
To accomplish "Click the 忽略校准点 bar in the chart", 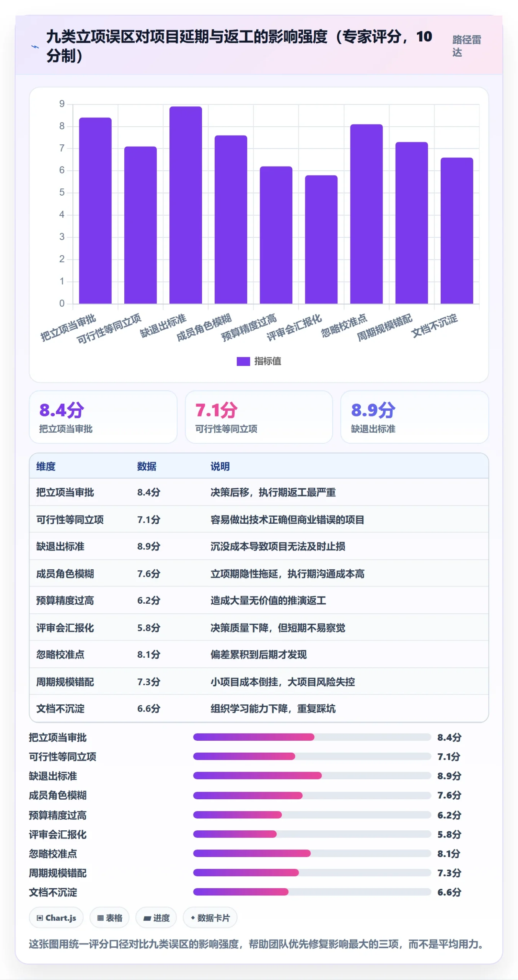I will [366, 214].
